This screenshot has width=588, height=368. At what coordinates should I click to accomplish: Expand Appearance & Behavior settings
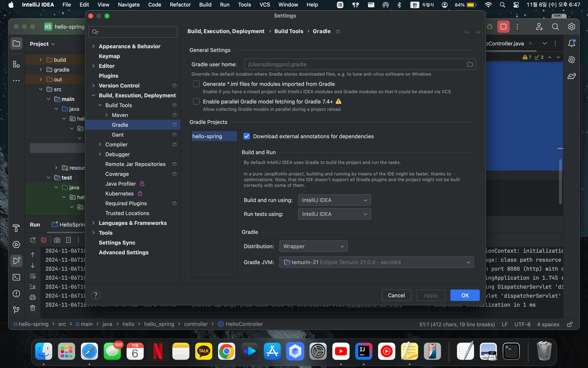click(x=93, y=46)
